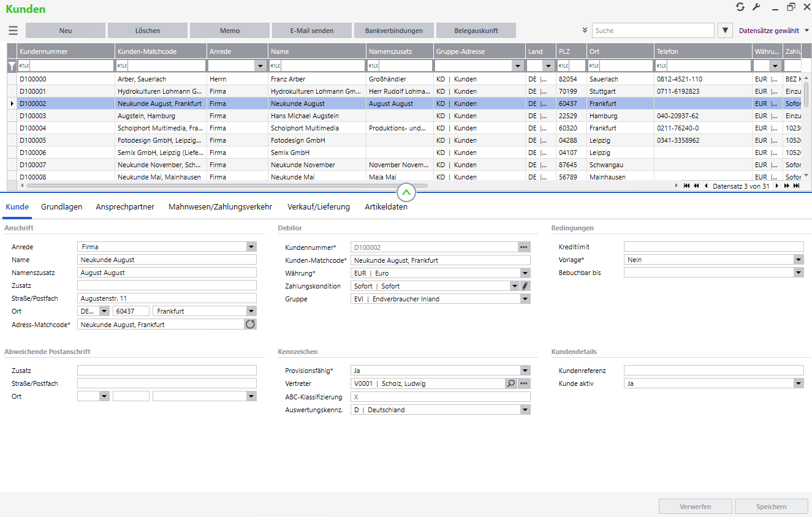Open the Anrede column filter dropdown
812x517 pixels.
[262, 66]
